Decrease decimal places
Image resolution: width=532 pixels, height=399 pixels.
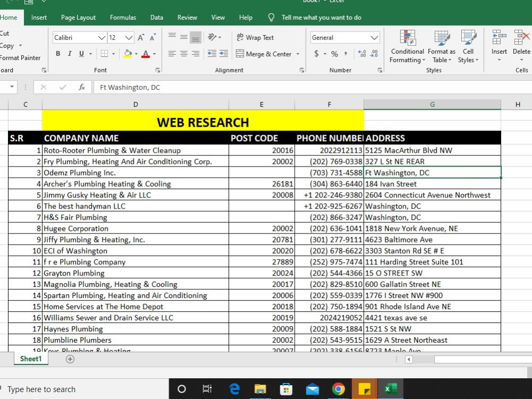(374, 54)
